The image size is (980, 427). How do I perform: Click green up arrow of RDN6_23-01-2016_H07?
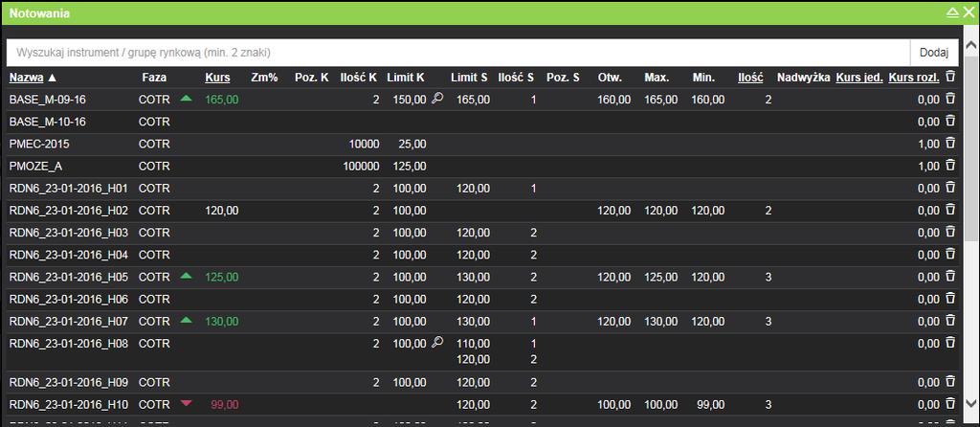187,320
